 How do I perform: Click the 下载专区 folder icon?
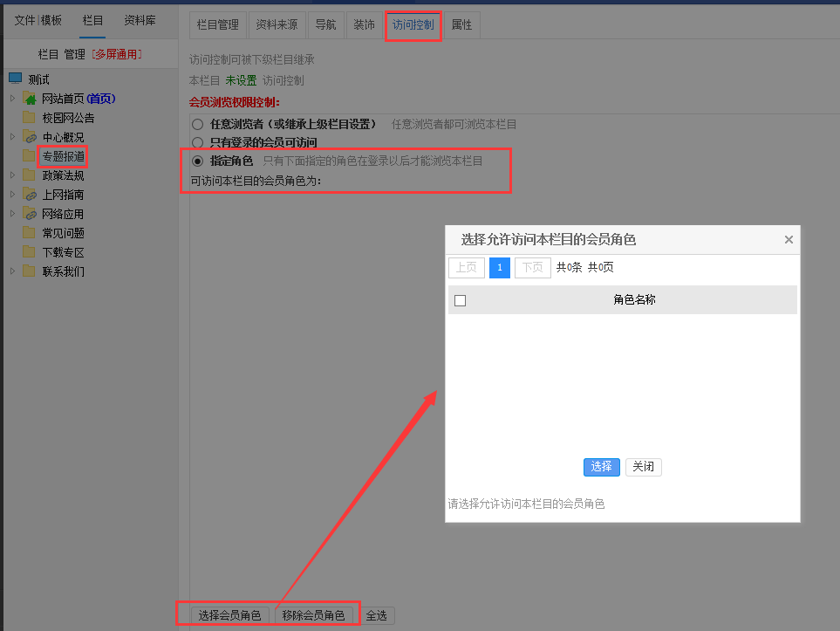(30, 252)
